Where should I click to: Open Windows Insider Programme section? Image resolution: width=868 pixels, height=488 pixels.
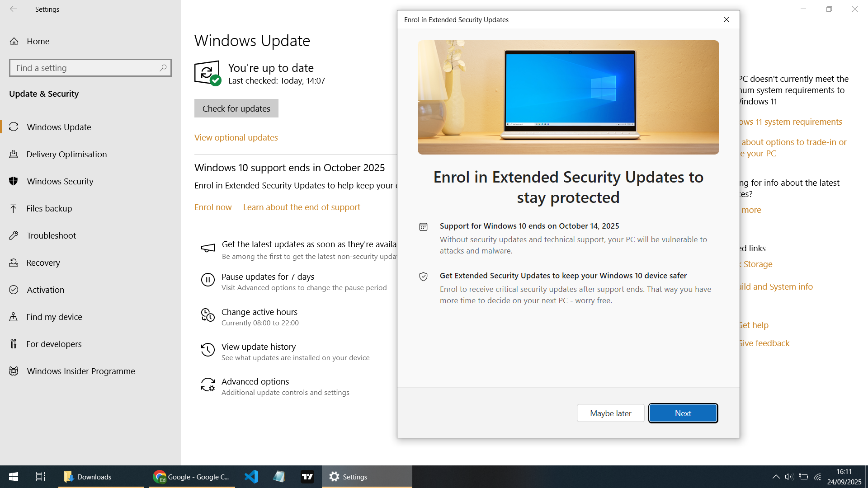point(14,371)
